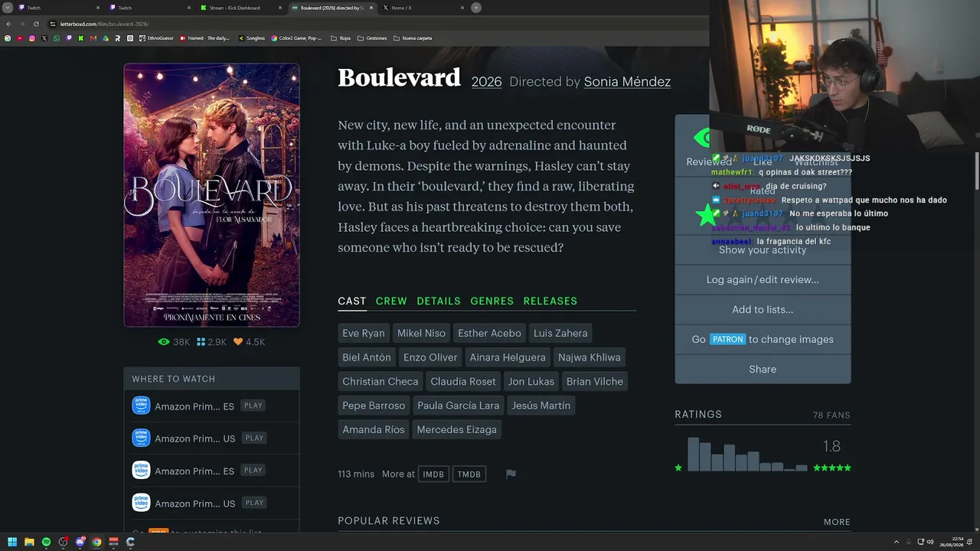Open the Windows Start menu
Screen dimensions: 980x551
[x=12, y=542]
